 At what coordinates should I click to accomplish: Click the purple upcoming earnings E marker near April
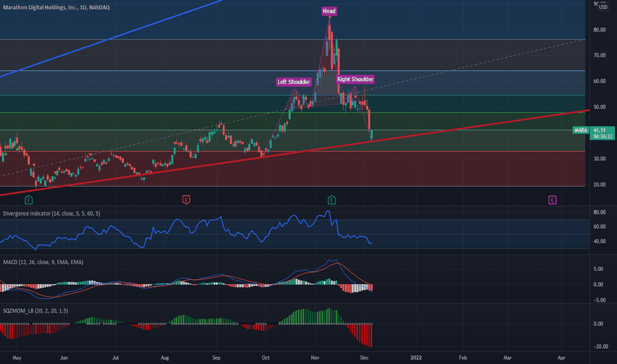553,201
